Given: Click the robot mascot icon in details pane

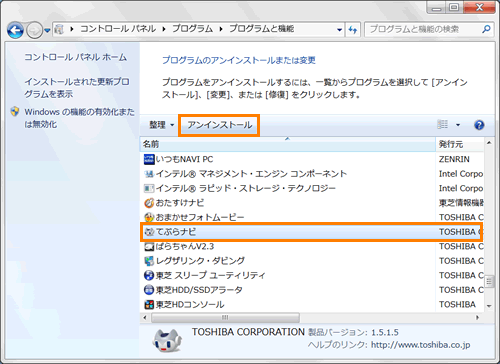Looking at the screenshot, I should click(x=167, y=341).
